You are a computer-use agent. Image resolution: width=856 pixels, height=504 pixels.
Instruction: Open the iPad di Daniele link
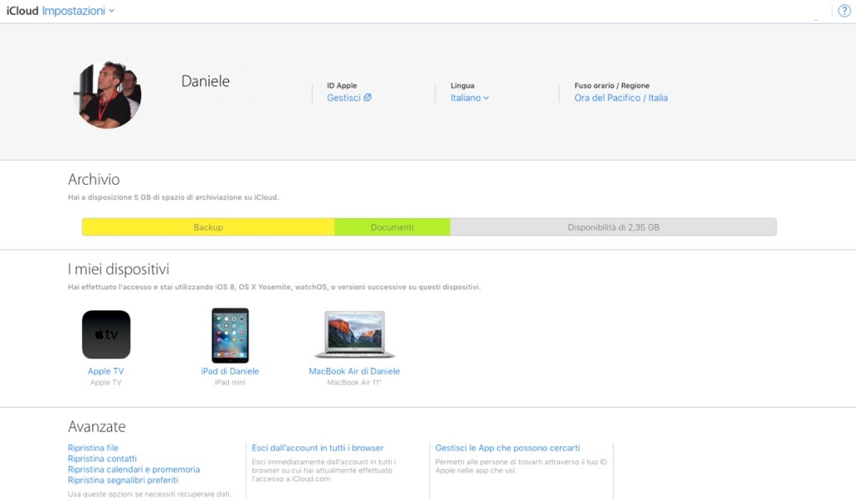pyautogui.click(x=230, y=371)
